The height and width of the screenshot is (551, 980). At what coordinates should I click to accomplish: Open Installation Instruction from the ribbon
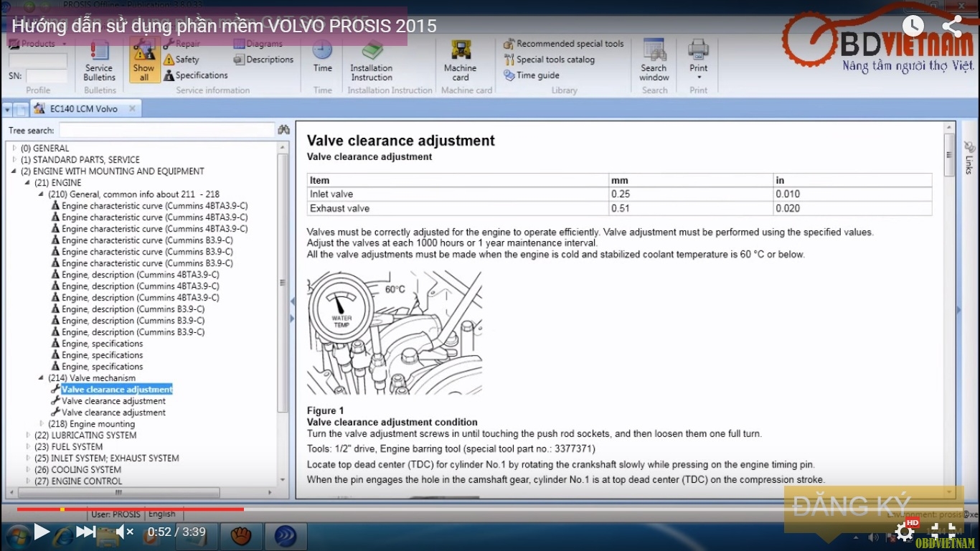372,61
